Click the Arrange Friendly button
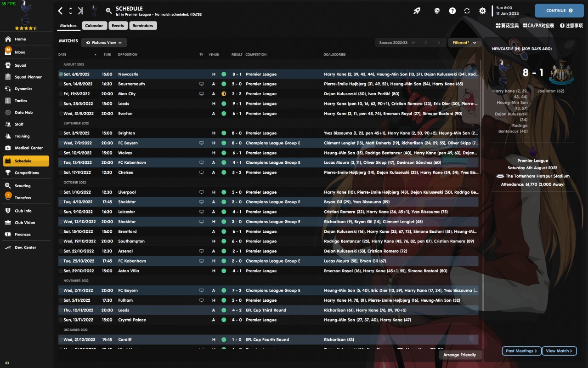588x368 pixels. (x=460, y=355)
